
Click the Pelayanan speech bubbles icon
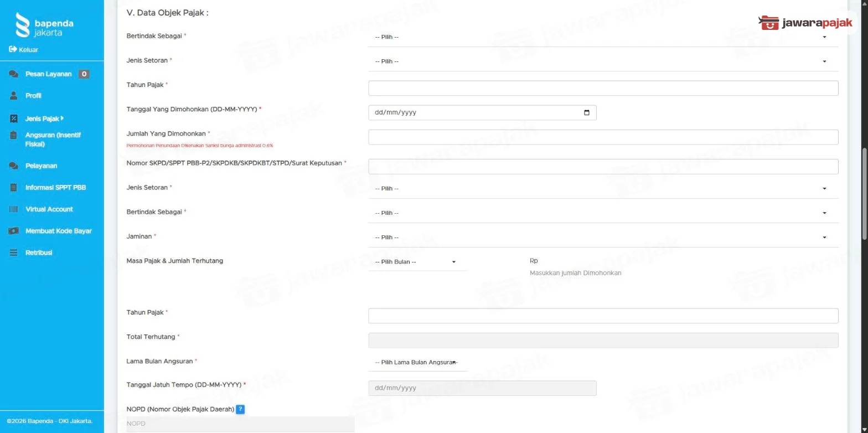pos(14,166)
